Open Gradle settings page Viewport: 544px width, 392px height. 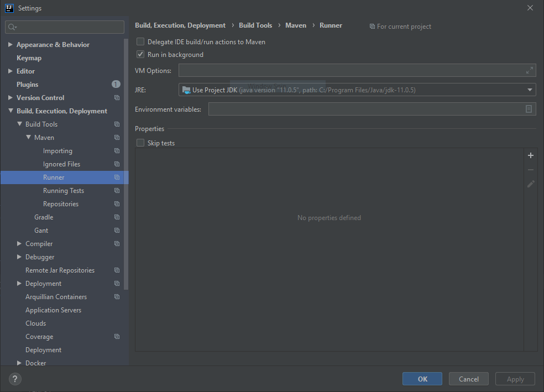pyautogui.click(x=44, y=217)
